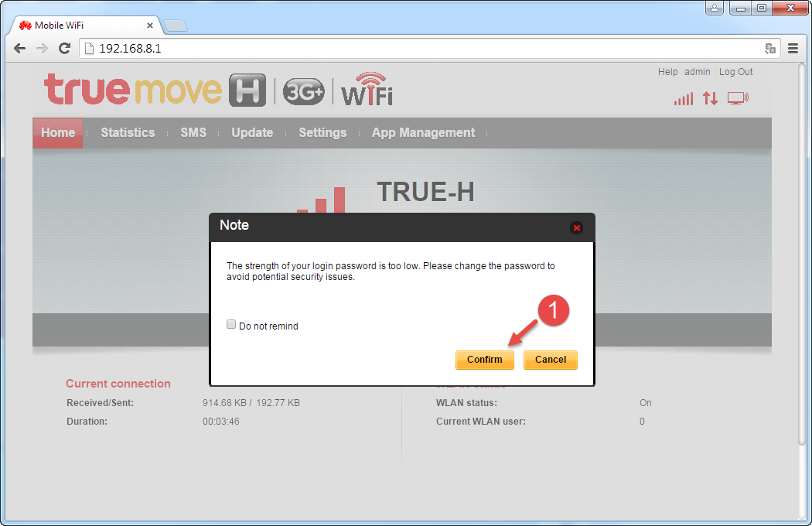812x526 pixels.
Task: Open the SMS tab
Action: click(193, 133)
